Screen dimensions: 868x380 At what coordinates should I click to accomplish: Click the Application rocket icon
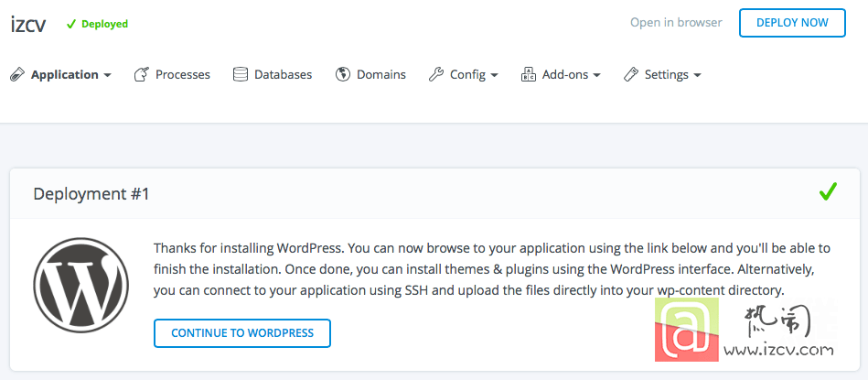(x=17, y=74)
